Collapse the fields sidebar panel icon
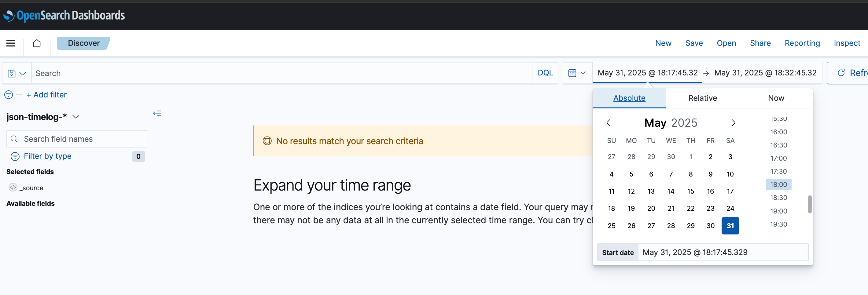Screen dimensions: 868x295 pos(157,113)
